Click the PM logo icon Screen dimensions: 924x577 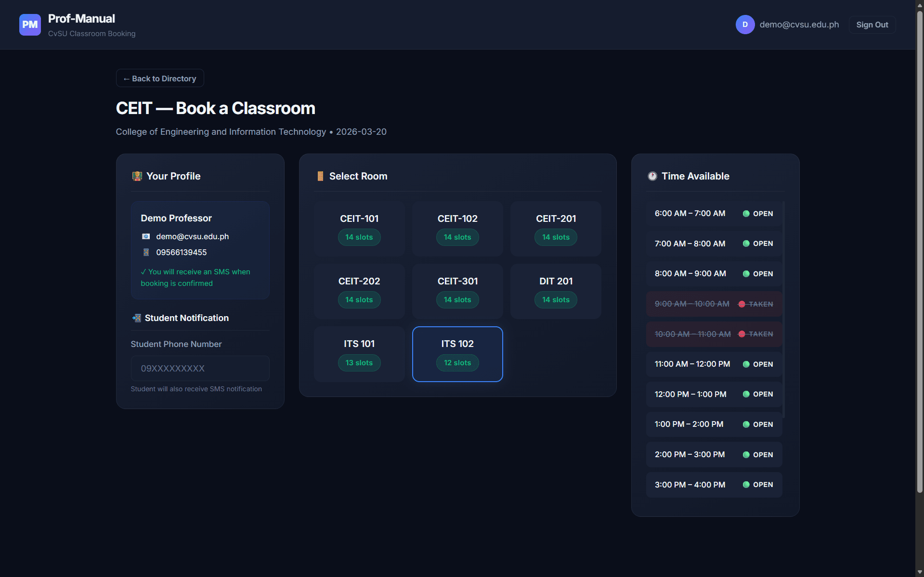[30, 25]
